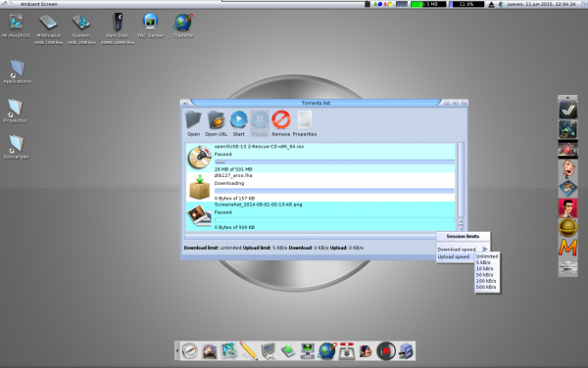The height and width of the screenshot is (368, 588).
Task: Click the Pause toolbar icon
Action: click(x=260, y=123)
